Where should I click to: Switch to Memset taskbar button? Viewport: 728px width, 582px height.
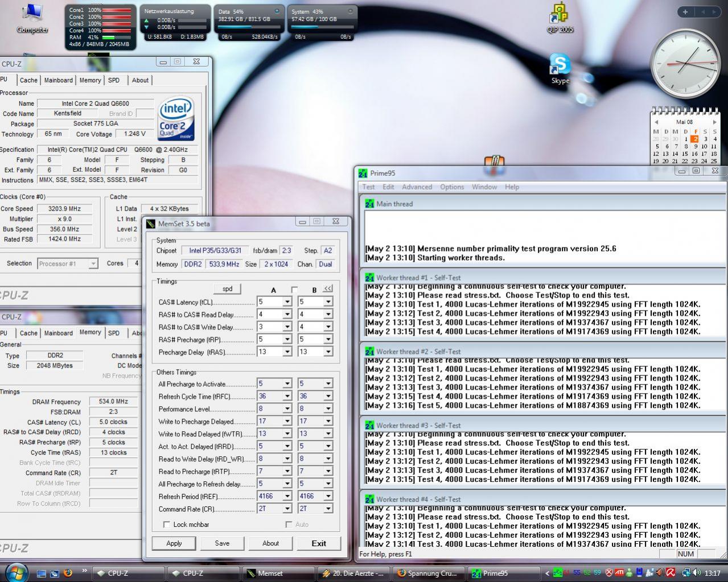[x=279, y=573]
